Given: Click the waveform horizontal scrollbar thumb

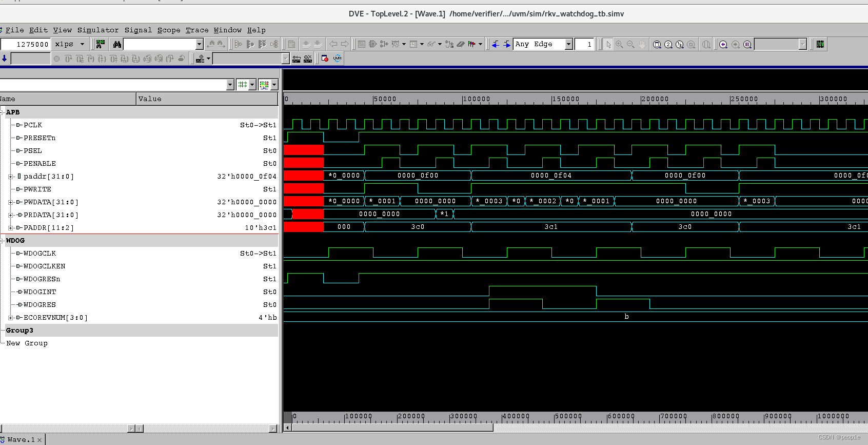Looking at the screenshot, I should tap(392, 428).
